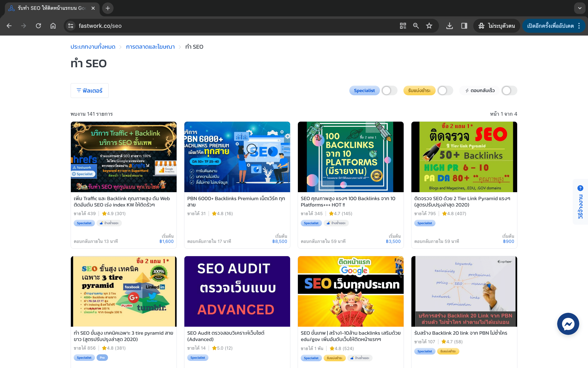
Task: Click the ฿900 starting price
Action: (x=509, y=241)
